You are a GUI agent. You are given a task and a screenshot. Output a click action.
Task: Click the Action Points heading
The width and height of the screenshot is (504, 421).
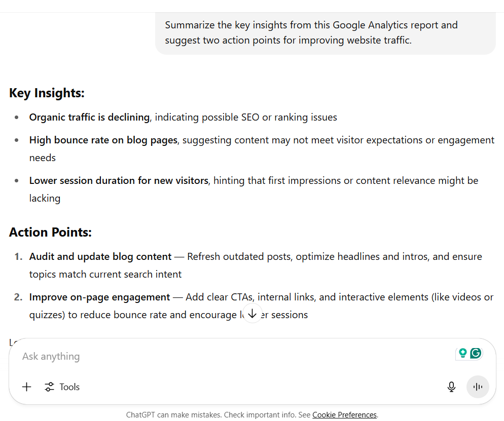click(50, 232)
